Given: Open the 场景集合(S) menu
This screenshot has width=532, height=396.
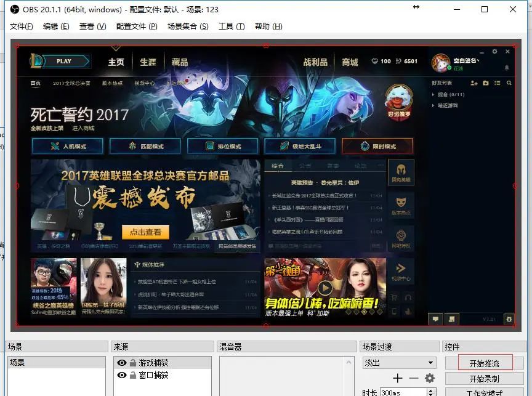Looking at the screenshot, I should click(x=188, y=26).
